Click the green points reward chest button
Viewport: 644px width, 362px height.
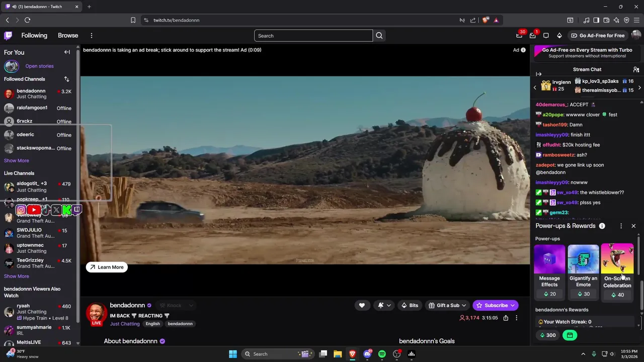tap(570, 335)
